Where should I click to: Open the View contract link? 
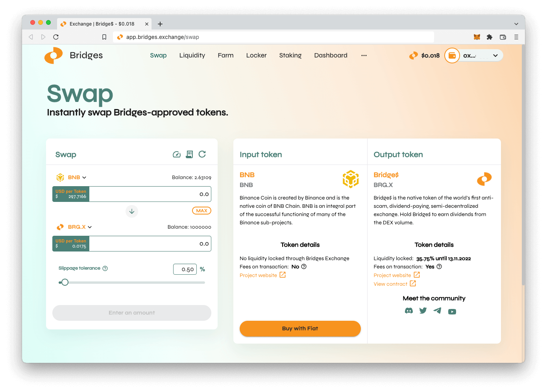tap(395, 284)
